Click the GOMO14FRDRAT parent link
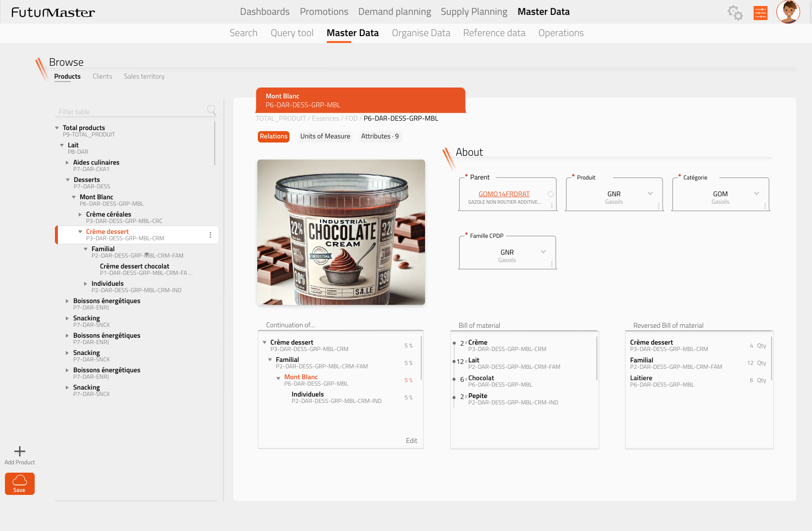812x531 pixels. tap(504, 194)
